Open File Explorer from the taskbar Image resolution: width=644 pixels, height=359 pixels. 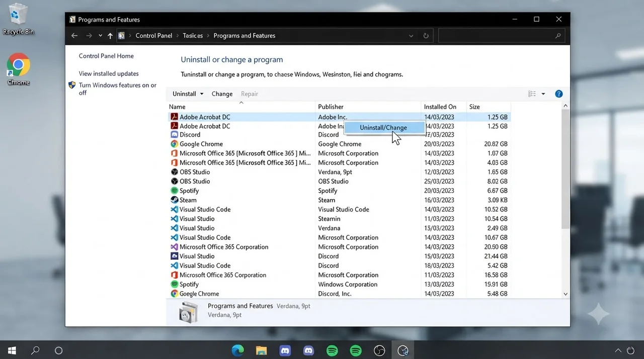point(261,350)
